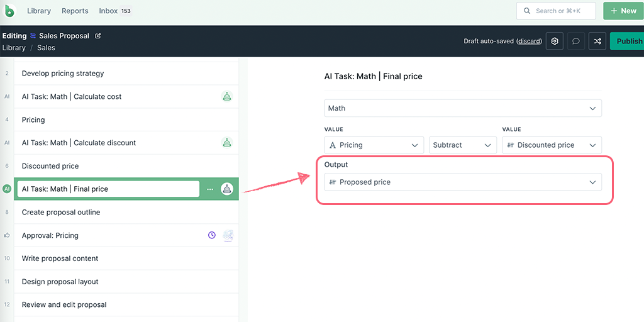Screen dimensions: 644x322
Task: Select the Create proposal outline step
Action: point(61,213)
